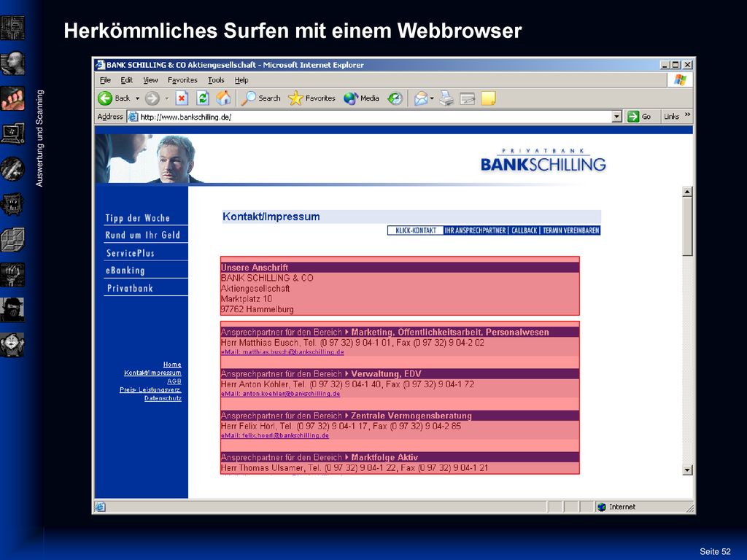Switch to the CALLBACK tab
This screenshot has height=560, width=747.
[524, 230]
